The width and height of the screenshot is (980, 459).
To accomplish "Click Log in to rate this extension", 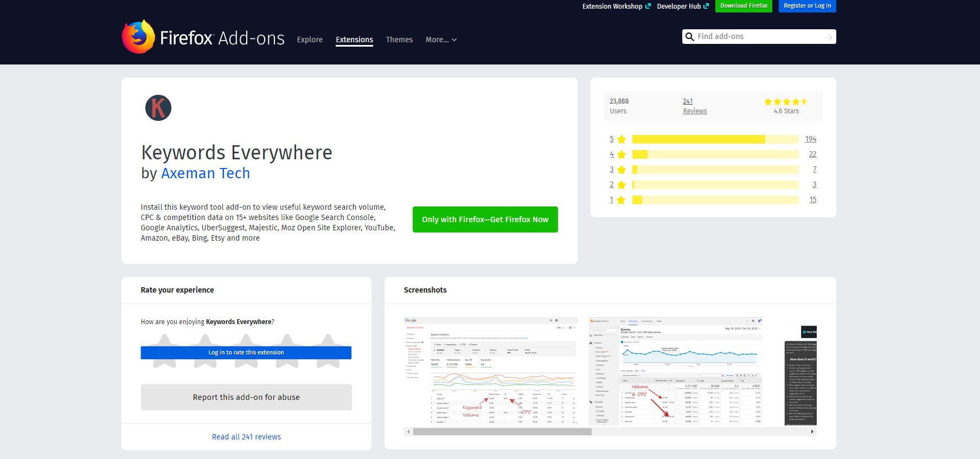I will point(246,353).
